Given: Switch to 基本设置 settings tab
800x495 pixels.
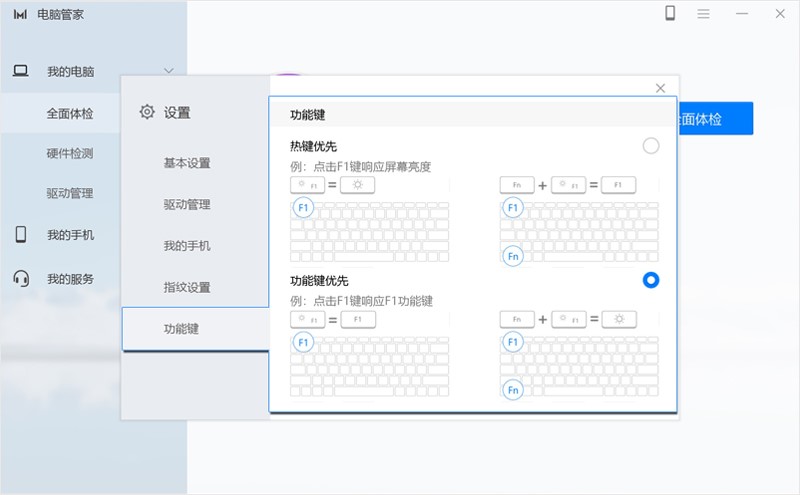Looking at the screenshot, I should tap(187, 163).
